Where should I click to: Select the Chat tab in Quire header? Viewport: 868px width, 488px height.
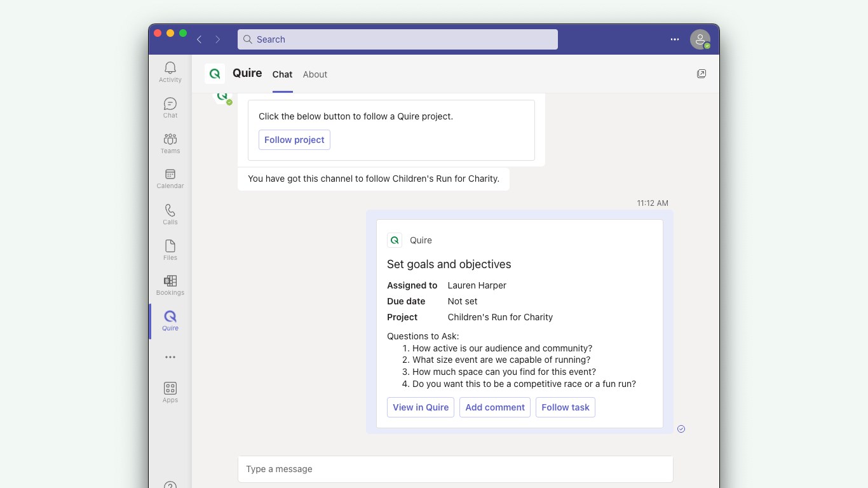(282, 74)
